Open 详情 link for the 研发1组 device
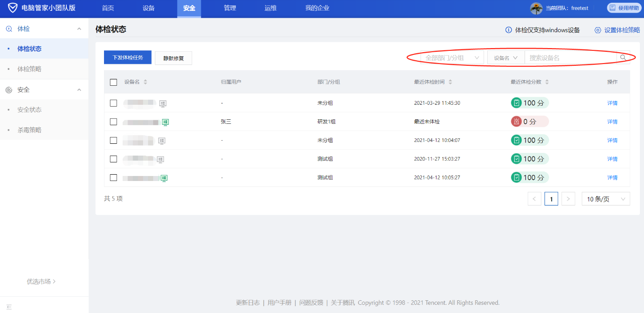This screenshot has height=313, width=644. point(612,122)
